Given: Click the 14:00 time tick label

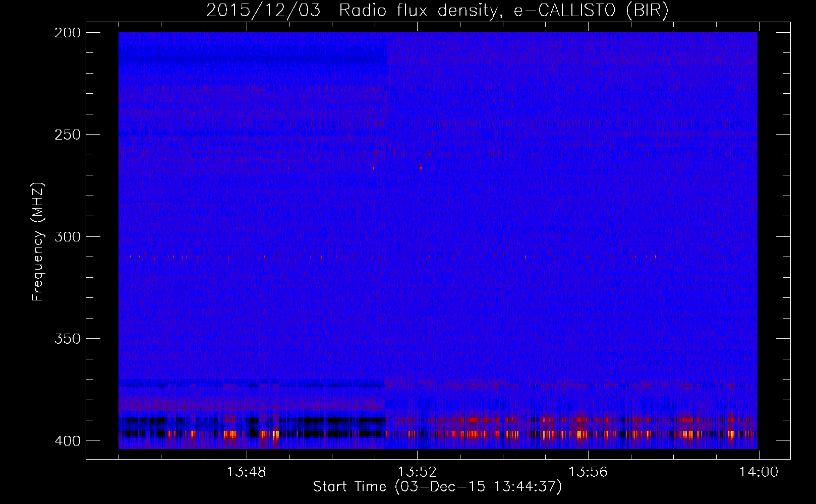Looking at the screenshot, I should (x=759, y=472).
